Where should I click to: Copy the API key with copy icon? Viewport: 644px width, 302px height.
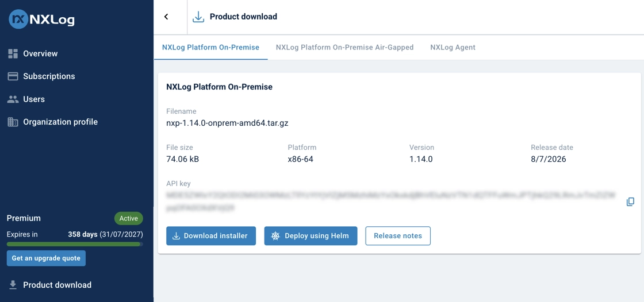click(630, 202)
